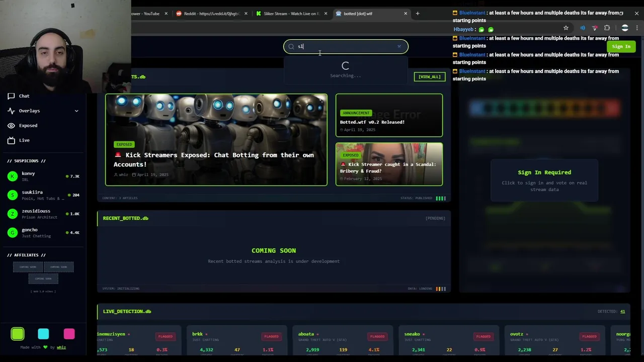Screen dimensions: 644x362
Task: Click konvy's green K avatar
Action: point(13,176)
